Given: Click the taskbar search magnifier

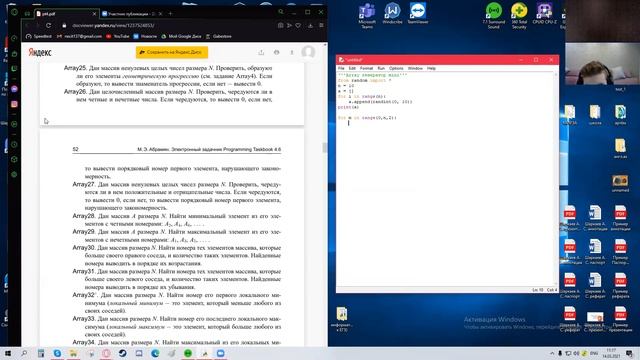Looking at the screenshot, I should [x=24, y=353].
